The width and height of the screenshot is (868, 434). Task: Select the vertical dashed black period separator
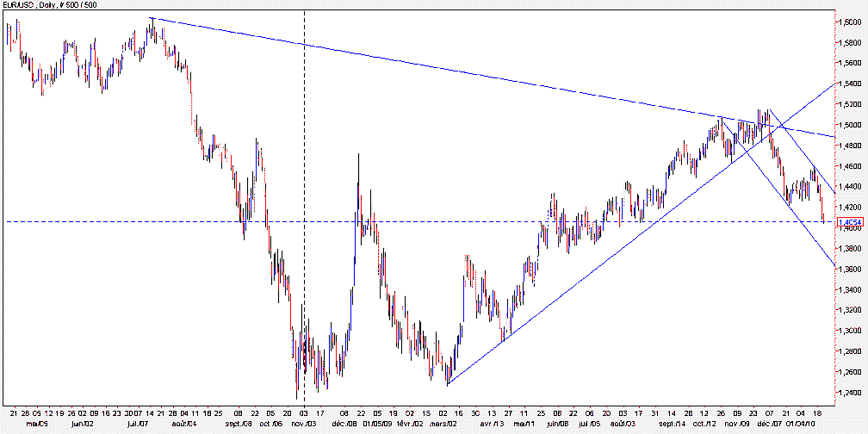click(x=305, y=210)
